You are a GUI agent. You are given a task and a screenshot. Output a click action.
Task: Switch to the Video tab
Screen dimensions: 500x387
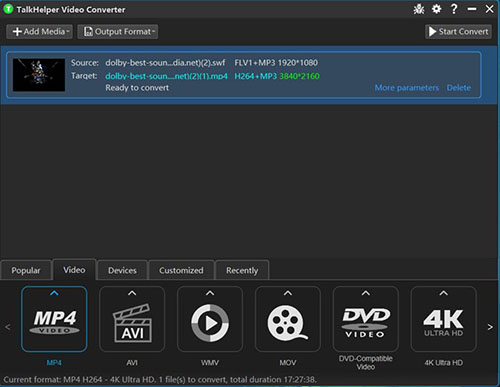(x=74, y=270)
